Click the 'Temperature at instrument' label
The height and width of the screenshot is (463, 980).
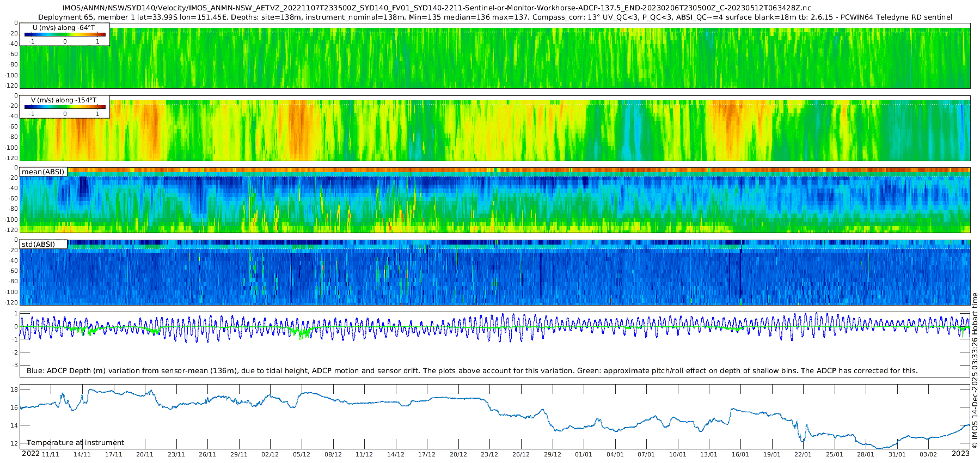click(x=75, y=443)
